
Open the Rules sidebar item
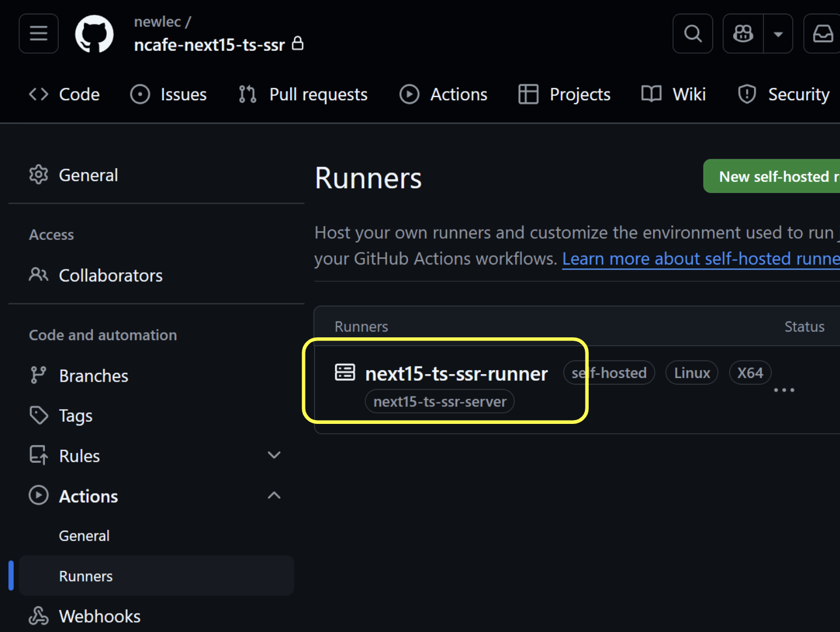point(79,456)
